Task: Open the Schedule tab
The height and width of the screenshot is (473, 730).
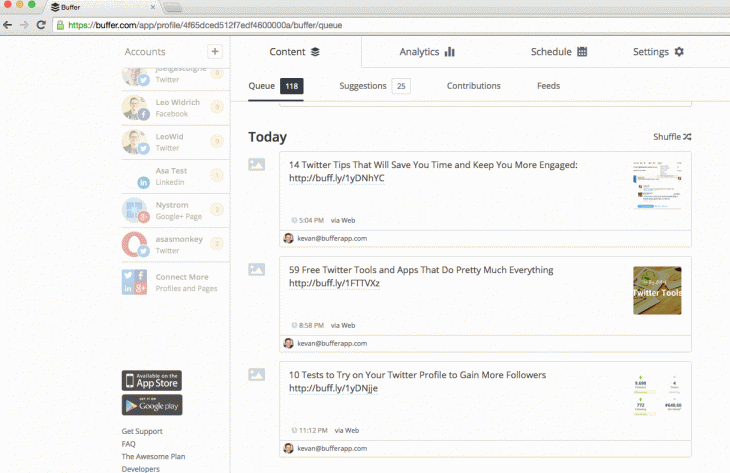Action: (559, 52)
